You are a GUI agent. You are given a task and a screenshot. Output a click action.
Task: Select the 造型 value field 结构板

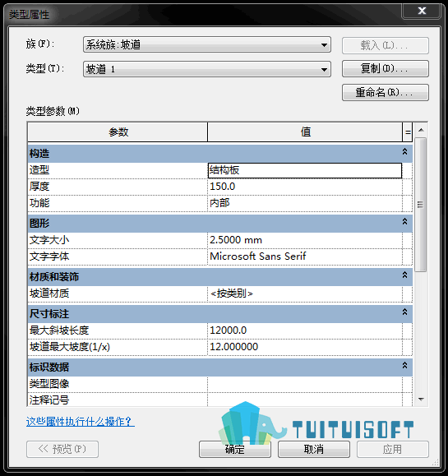[x=305, y=170]
